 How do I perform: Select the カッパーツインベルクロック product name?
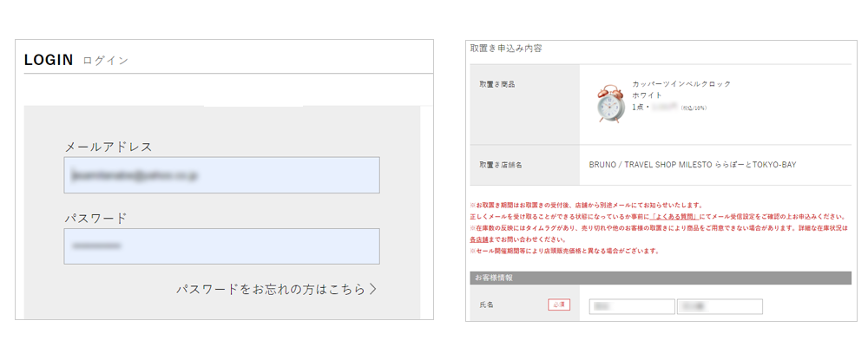681,84
